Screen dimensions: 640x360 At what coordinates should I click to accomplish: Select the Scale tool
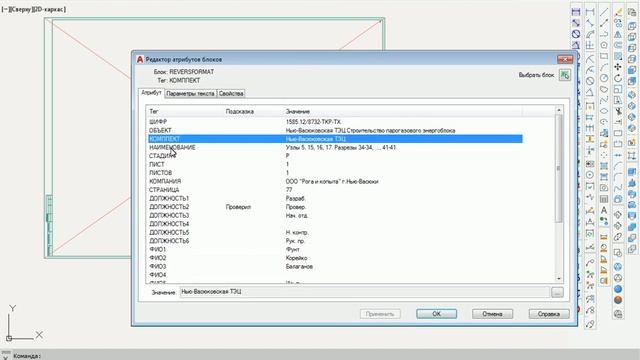(x=618, y=89)
